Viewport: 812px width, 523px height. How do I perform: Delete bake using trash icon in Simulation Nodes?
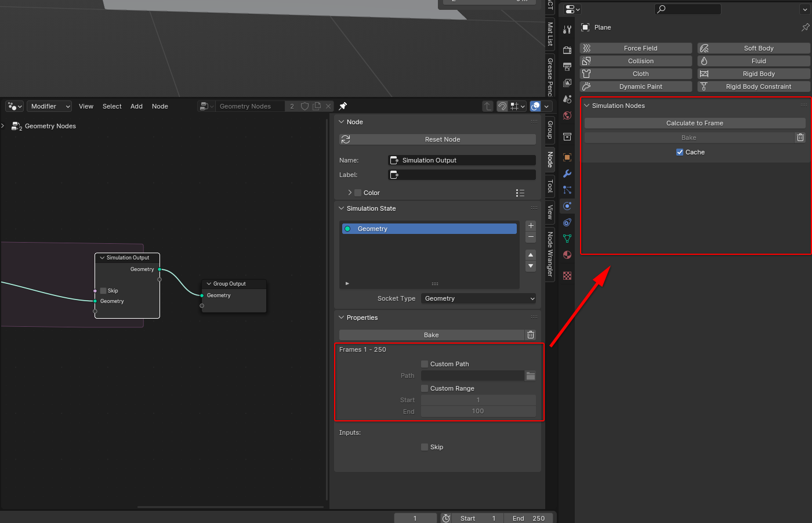point(800,138)
